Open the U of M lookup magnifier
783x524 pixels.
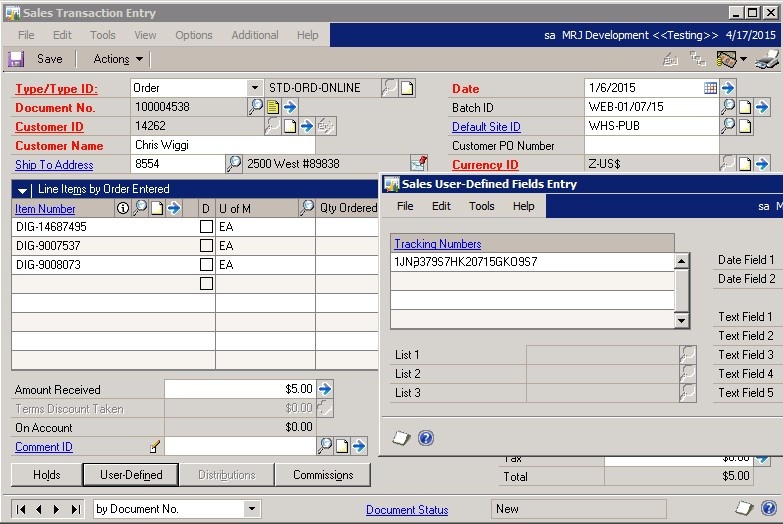point(307,208)
